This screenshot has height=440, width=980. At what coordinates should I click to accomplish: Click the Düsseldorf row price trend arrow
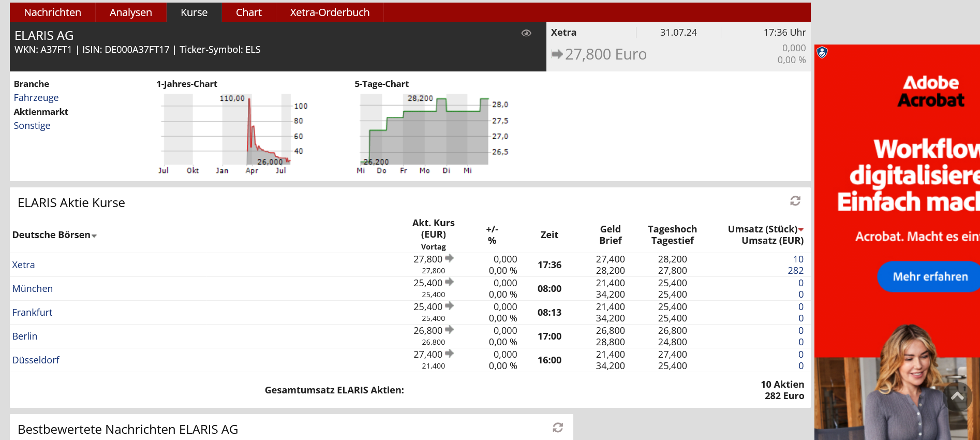[449, 354]
